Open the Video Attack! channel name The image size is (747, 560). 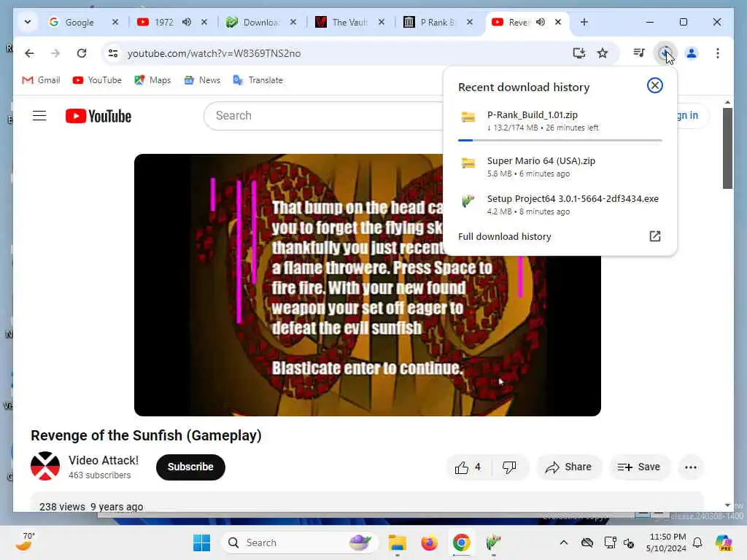tap(104, 461)
